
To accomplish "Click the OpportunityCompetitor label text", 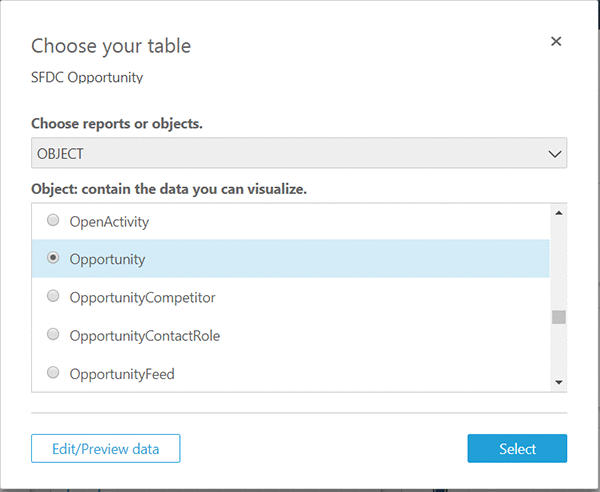I will 142,297.
